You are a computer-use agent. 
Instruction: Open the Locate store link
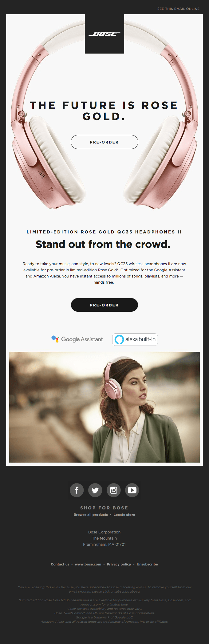(124, 515)
